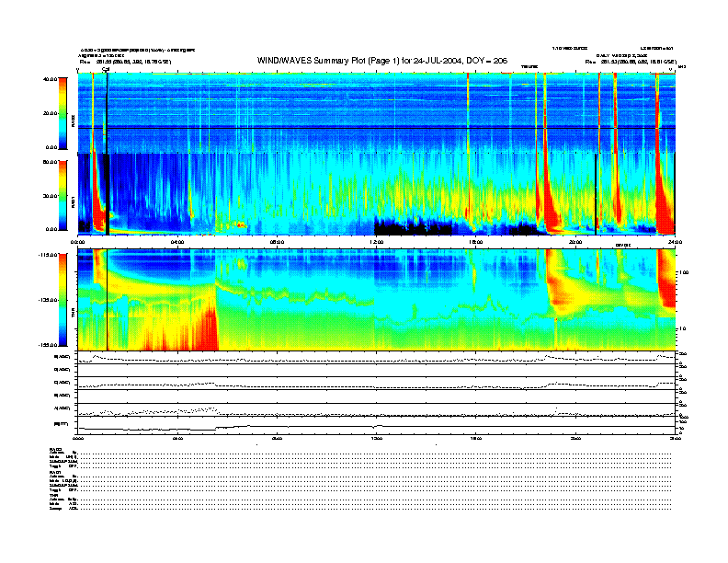This screenshot has width=728, height=563.
Task: Click the top line plot below the TNR panel
Action: tap(377, 359)
